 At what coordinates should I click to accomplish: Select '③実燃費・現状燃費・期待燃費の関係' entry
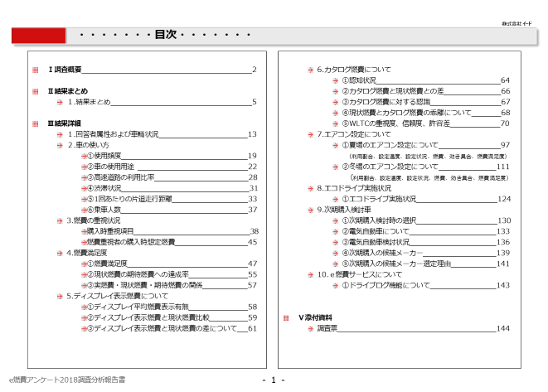click(144, 285)
